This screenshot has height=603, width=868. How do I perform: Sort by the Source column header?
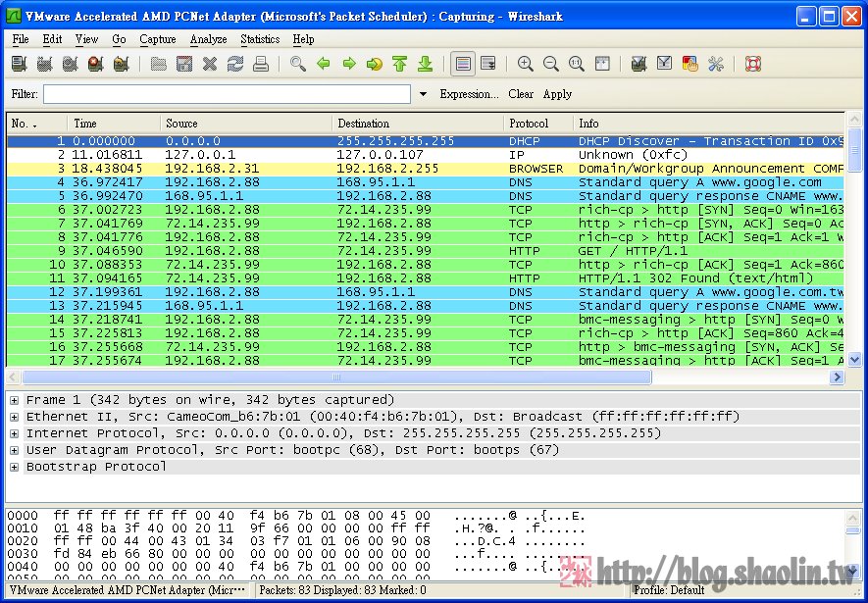(x=246, y=124)
